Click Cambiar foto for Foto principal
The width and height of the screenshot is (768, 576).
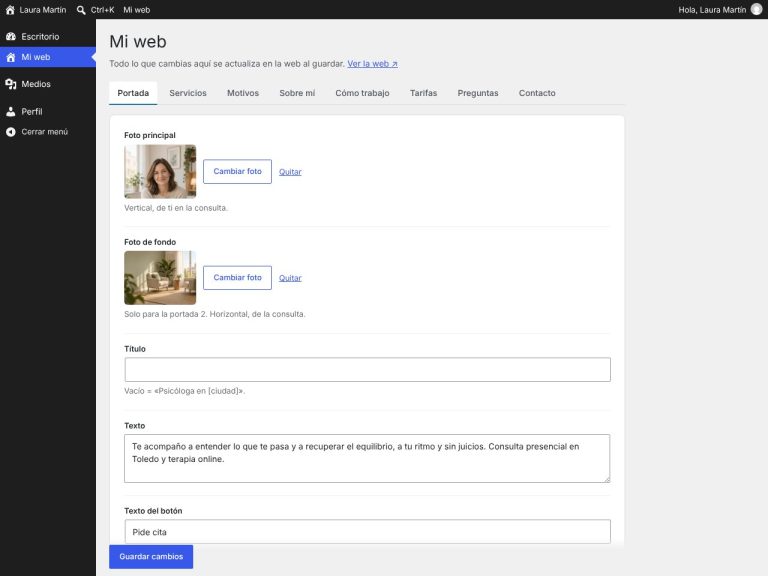238,171
